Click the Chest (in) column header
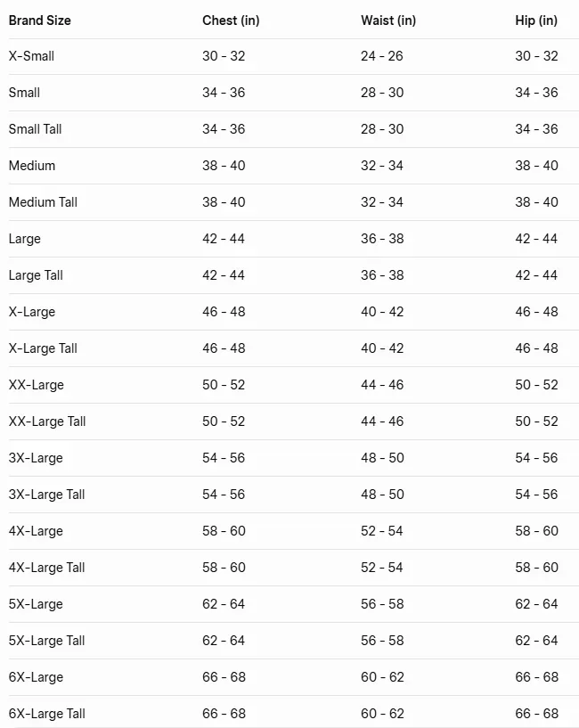This screenshot has width=579, height=728. pos(231,20)
